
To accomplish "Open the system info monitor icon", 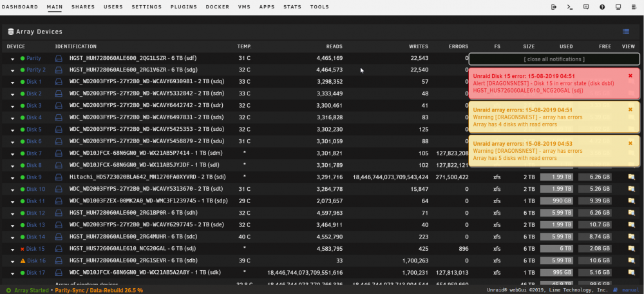I will [618, 7].
